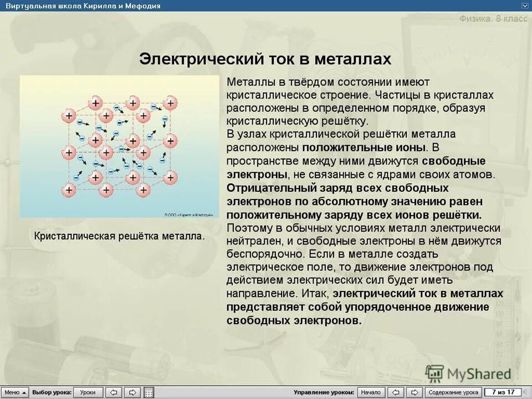This screenshot has width=532, height=399.
Task: Click the caption Кристаллическая решётка металла
Action: coord(119,236)
